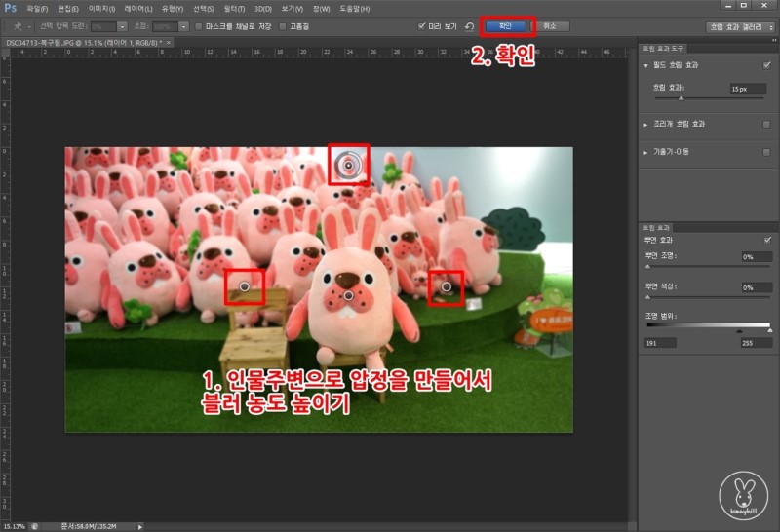This screenshot has width=780, height=532.
Task: Click the Photoshop Ps logo icon
Action: [10, 8]
